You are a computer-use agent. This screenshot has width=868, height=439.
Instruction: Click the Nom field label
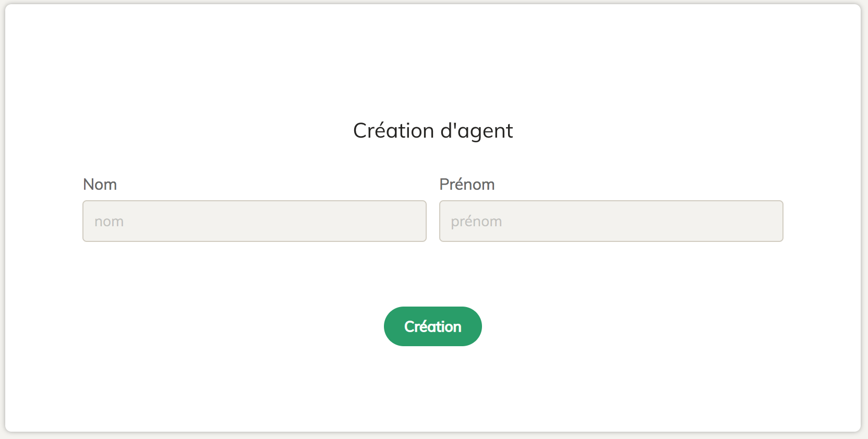coord(100,185)
